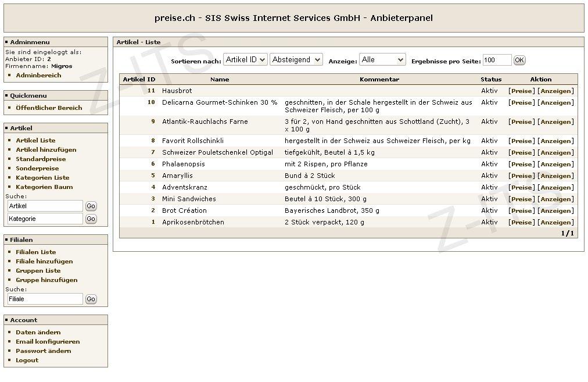Go to Öffentlicher Bereich
This screenshot has width=588, height=382.
point(49,108)
